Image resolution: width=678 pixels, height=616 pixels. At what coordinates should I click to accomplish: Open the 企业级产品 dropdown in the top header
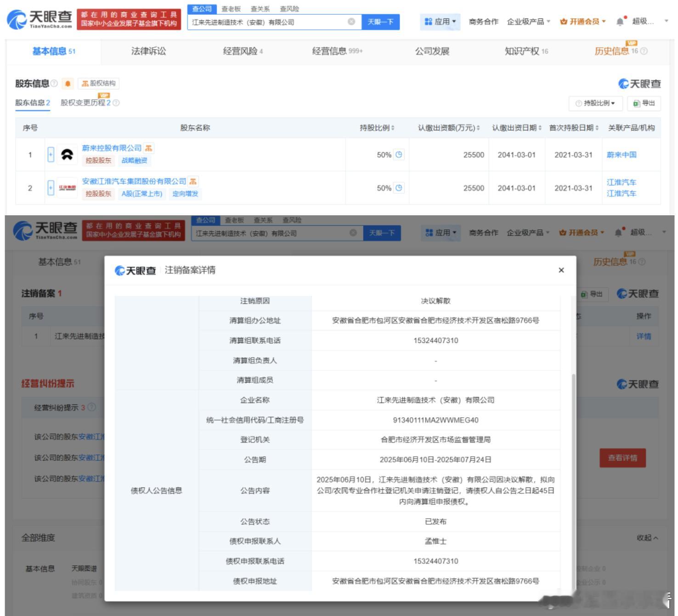(528, 22)
